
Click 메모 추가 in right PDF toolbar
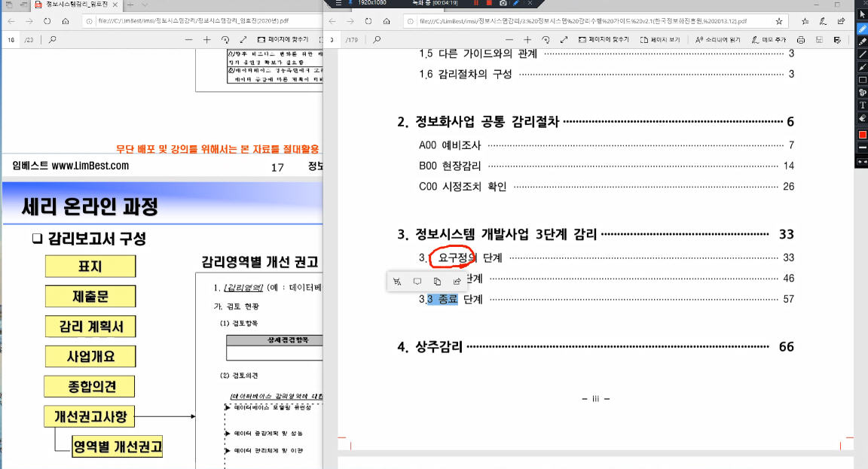(x=769, y=40)
